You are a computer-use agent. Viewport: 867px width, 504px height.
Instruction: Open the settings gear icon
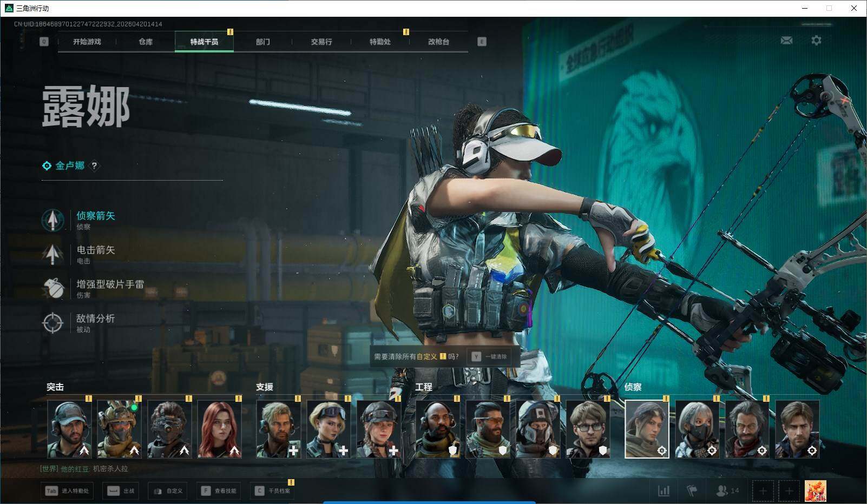tap(816, 41)
